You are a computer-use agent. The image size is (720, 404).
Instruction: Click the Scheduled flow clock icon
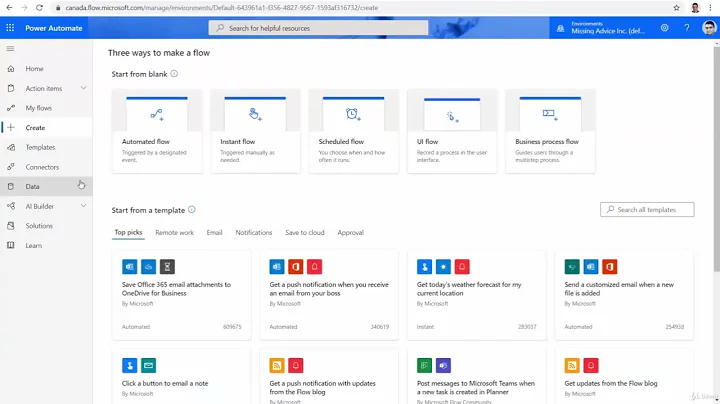click(x=353, y=114)
